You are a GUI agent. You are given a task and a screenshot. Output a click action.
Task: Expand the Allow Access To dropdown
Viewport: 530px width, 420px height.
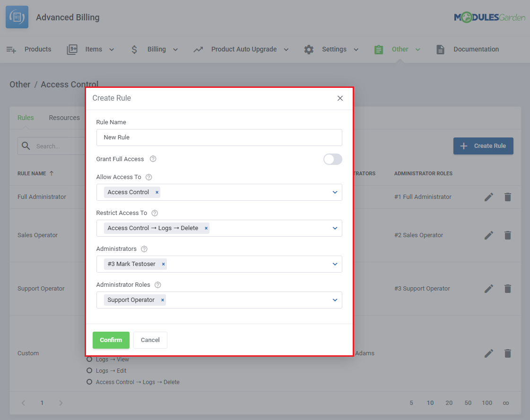pyautogui.click(x=335, y=192)
